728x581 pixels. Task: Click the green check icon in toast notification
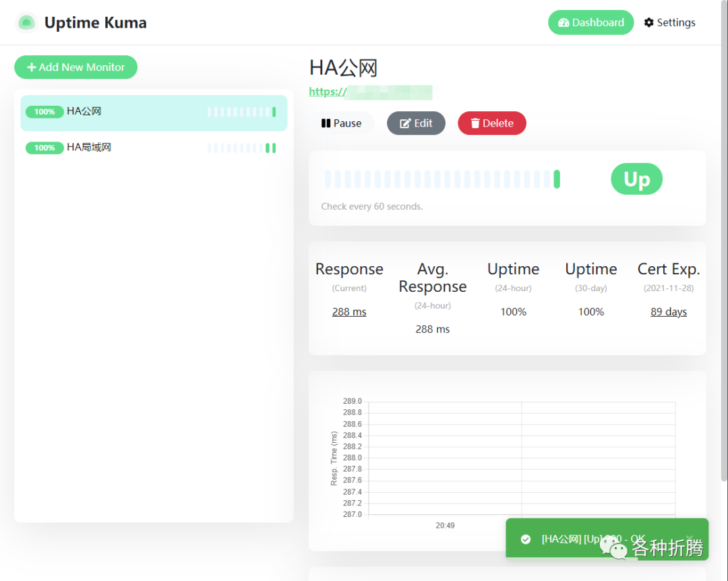tap(526, 539)
